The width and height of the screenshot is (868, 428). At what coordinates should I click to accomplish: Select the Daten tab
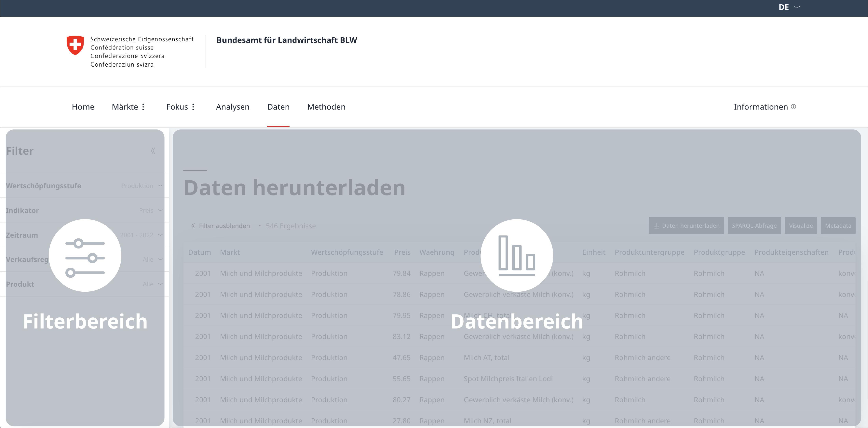click(278, 107)
